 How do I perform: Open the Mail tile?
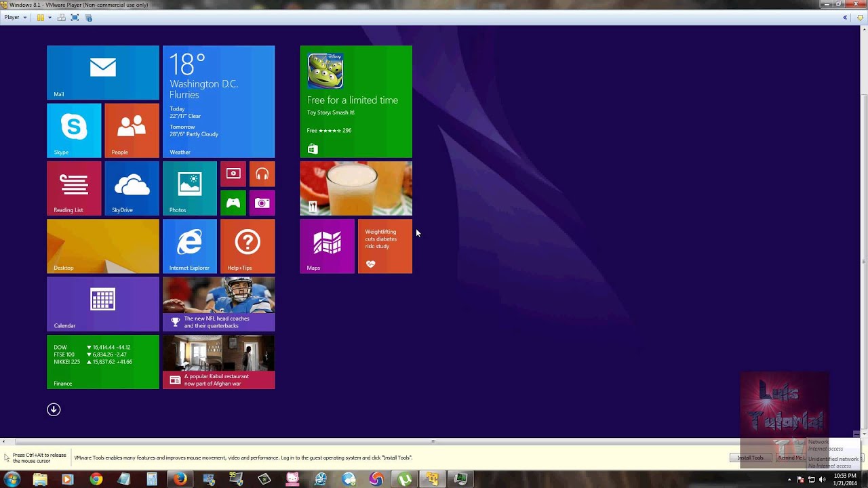pos(103,73)
